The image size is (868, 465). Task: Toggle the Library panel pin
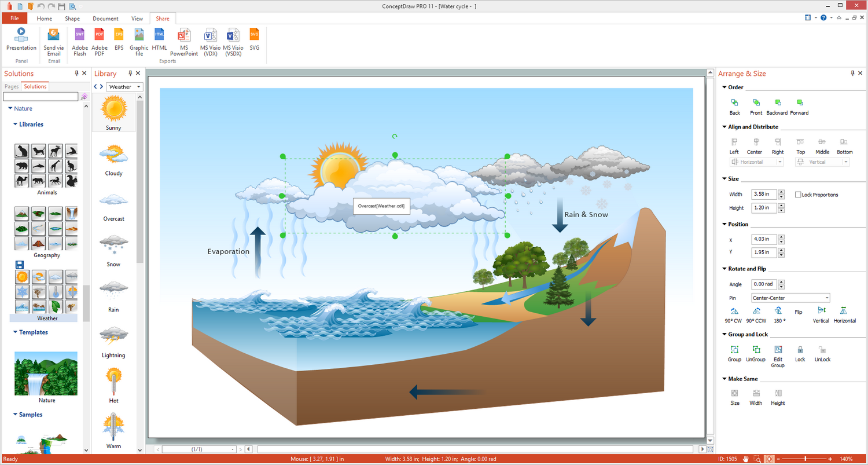tap(130, 74)
